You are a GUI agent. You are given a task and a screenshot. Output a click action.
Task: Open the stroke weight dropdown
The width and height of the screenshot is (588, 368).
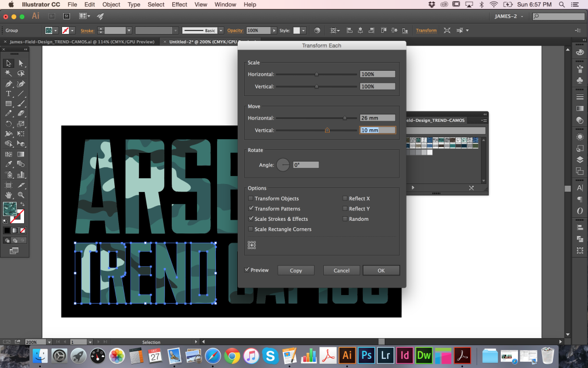129,30
